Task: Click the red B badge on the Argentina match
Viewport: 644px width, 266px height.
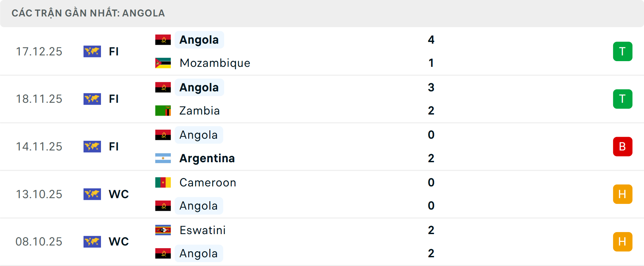Action: pyautogui.click(x=623, y=146)
